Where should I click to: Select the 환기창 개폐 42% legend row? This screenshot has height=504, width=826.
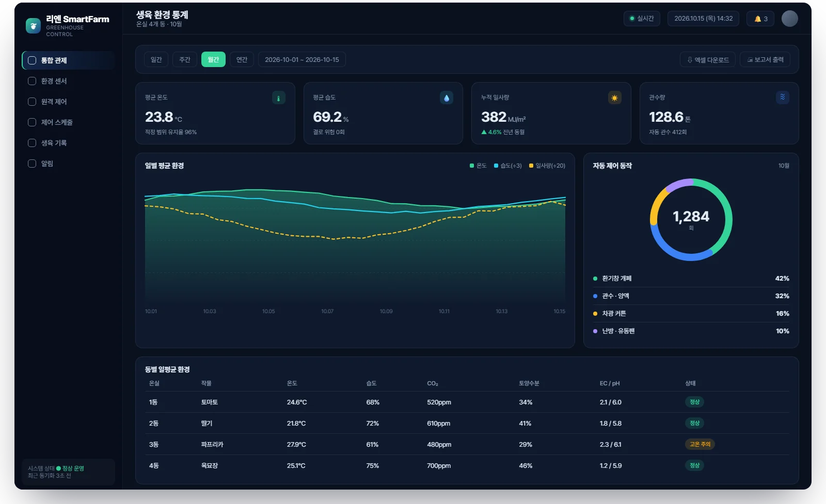click(691, 279)
